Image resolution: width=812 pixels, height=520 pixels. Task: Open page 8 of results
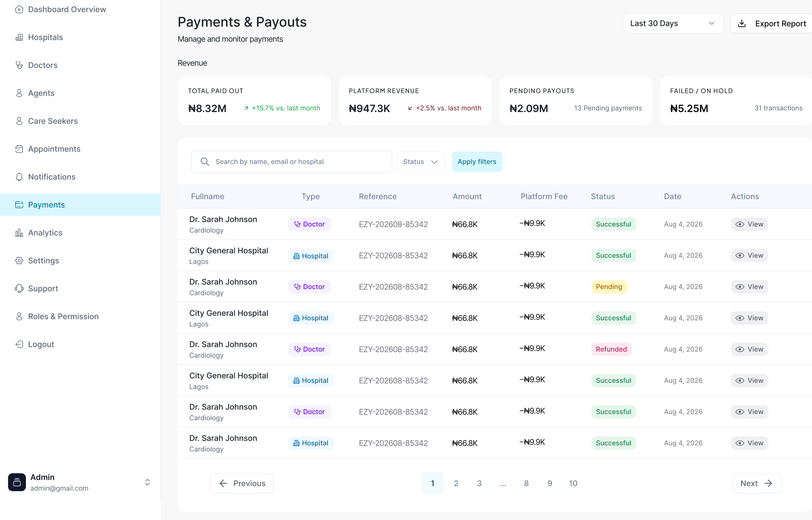[x=526, y=483]
